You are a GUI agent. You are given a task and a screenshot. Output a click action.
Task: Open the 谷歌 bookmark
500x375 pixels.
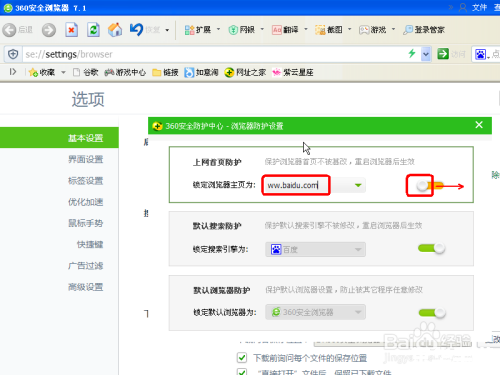click(86, 72)
